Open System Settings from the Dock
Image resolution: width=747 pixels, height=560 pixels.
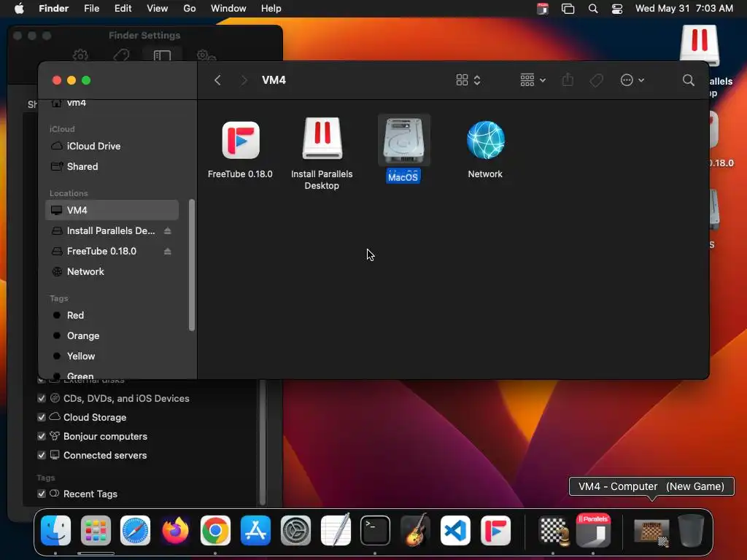pos(295,530)
